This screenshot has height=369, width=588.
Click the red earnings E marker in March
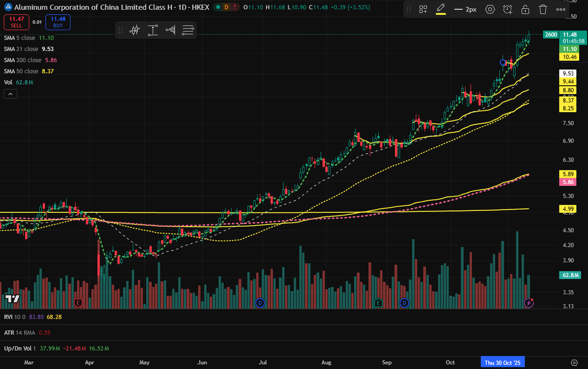pyautogui.click(x=77, y=302)
